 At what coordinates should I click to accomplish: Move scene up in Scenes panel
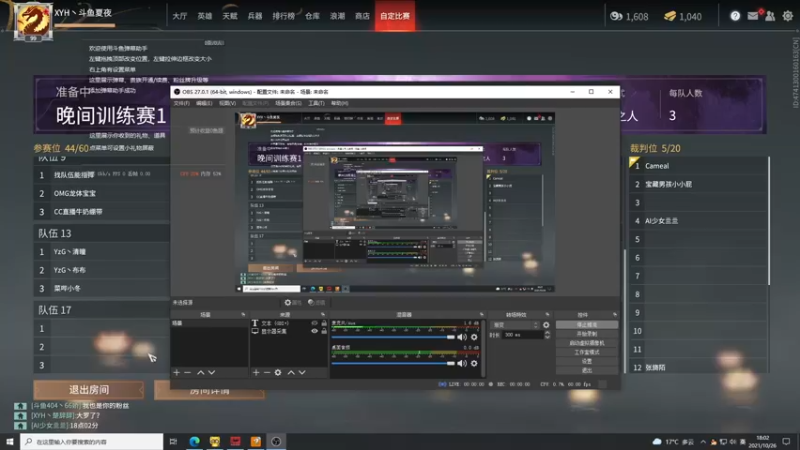[x=201, y=372]
